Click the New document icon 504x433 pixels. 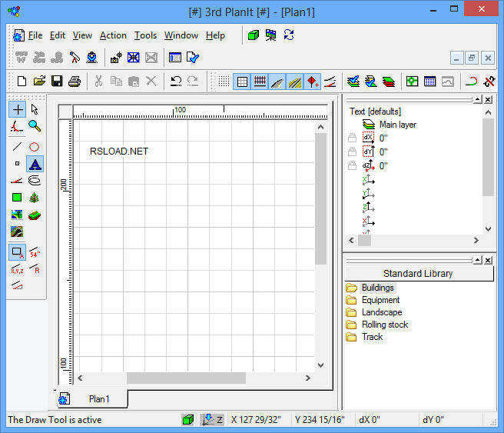tap(22, 82)
